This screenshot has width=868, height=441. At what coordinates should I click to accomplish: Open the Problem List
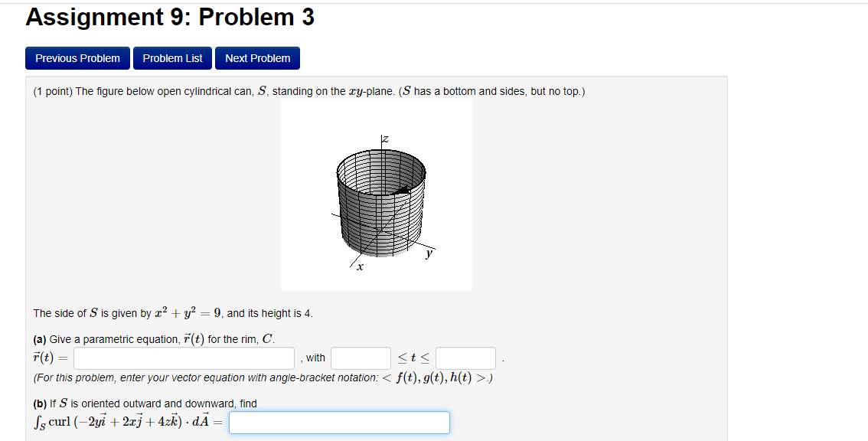click(x=171, y=57)
